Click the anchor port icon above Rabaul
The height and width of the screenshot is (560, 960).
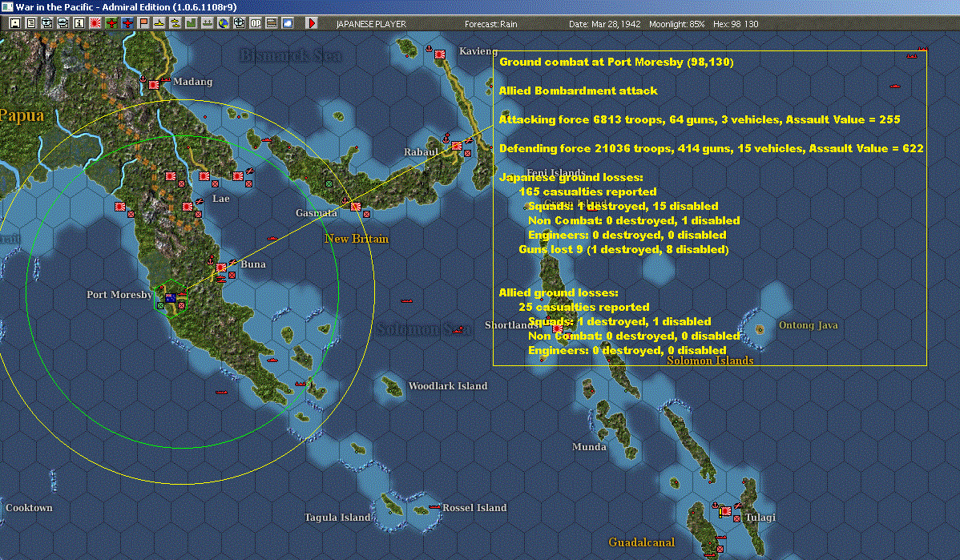pyautogui.click(x=446, y=139)
